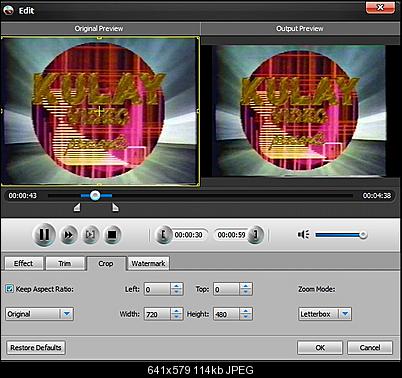Viewport: 402px width, 378px height.
Task: Increase the Top crop value
Action: (246, 286)
